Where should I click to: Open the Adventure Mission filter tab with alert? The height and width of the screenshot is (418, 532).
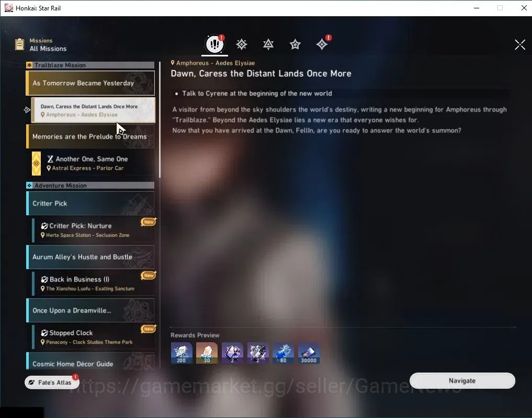pyautogui.click(x=322, y=44)
